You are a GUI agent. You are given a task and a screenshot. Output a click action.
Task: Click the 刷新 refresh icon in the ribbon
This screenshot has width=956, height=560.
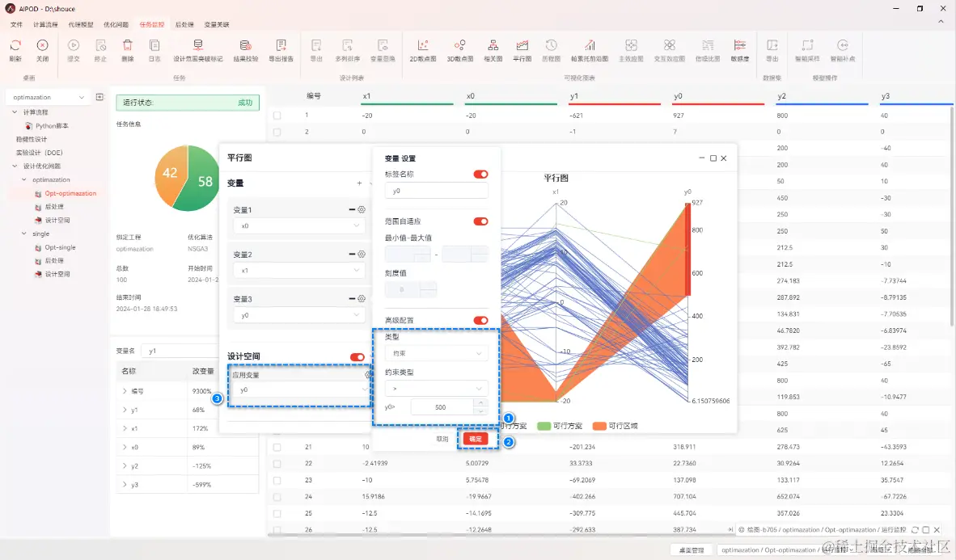[x=16, y=45]
